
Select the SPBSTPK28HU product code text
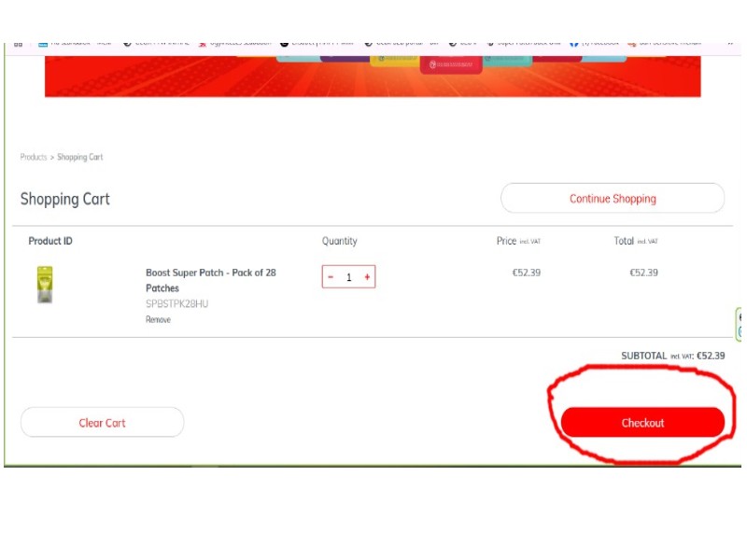tap(176, 304)
